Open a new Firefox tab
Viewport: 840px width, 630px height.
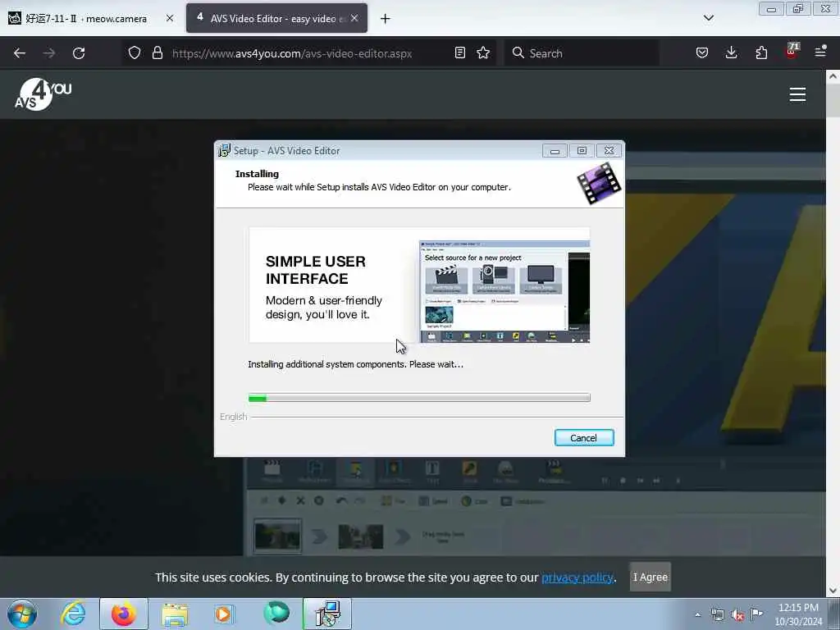tap(386, 19)
